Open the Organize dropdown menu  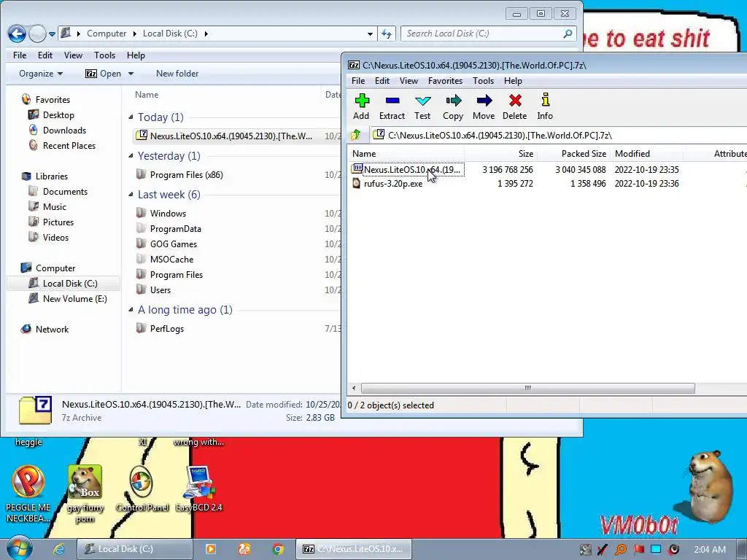[41, 74]
